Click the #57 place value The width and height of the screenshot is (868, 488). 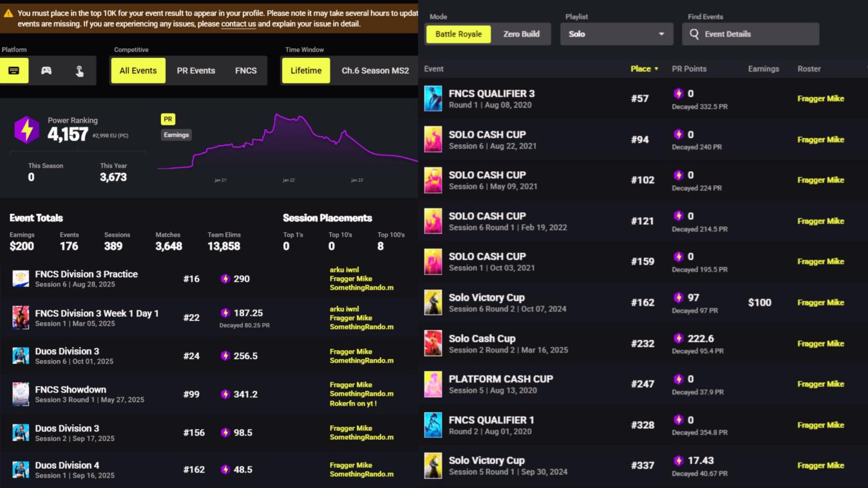(640, 98)
